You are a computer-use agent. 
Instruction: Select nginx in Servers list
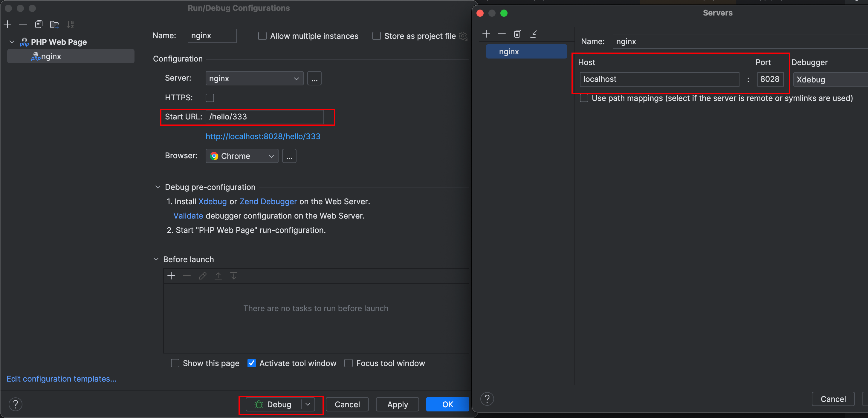(x=526, y=51)
